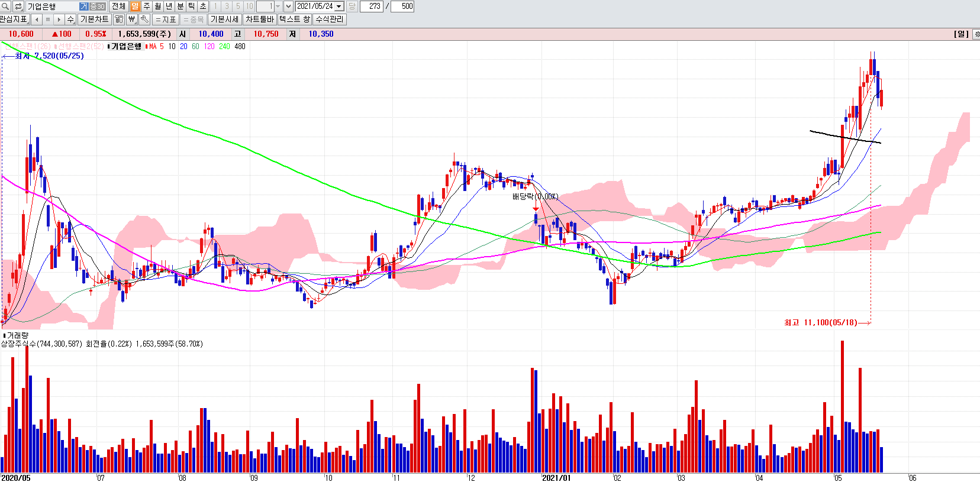Click the interval number input showing 1
Screen dimensions: 980x482
265,7
